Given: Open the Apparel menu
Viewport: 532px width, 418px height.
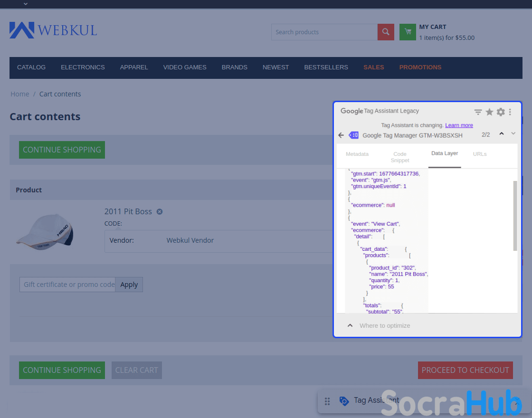Looking at the screenshot, I should click(134, 67).
